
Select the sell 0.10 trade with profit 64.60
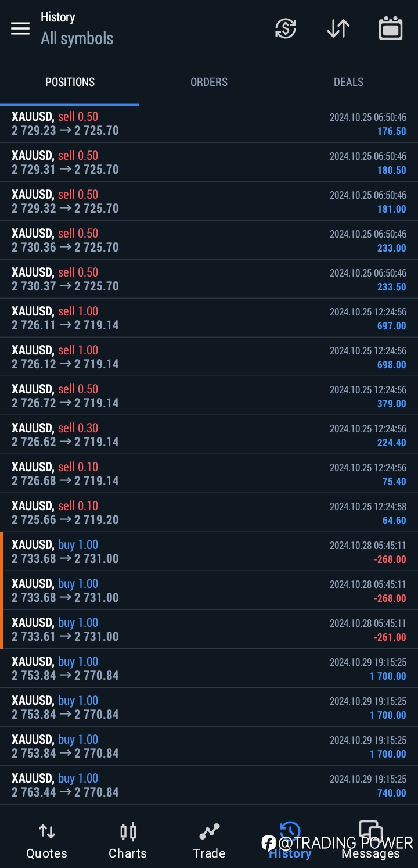(209, 513)
